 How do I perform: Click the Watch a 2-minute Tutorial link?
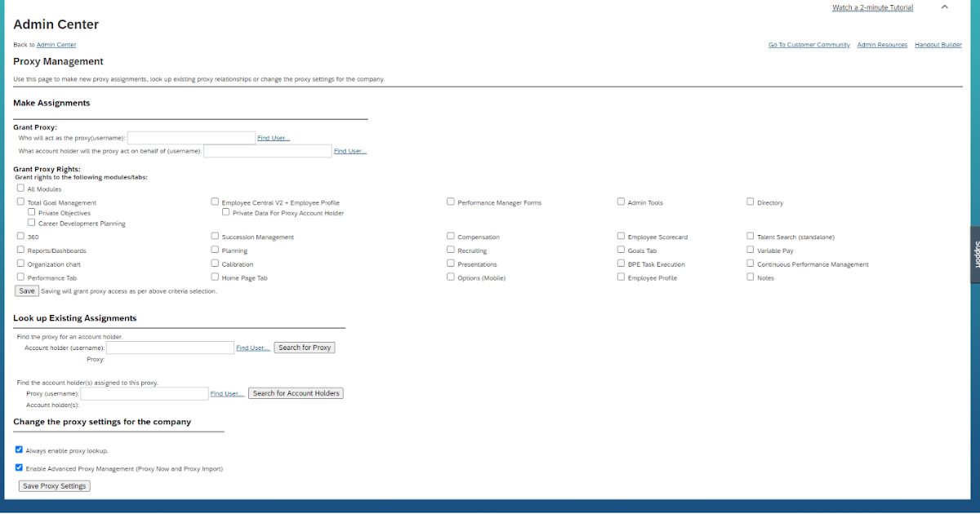(x=872, y=7)
